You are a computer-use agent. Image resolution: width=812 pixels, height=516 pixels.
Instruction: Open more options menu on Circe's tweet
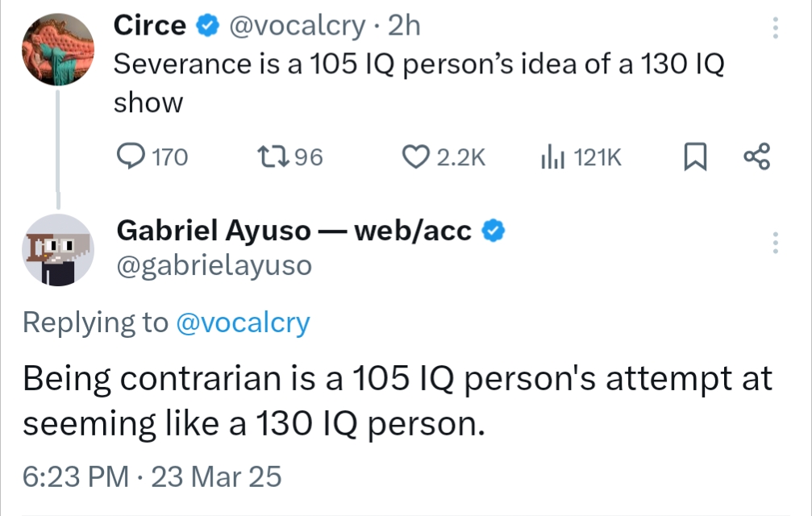click(x=776, y=28)
